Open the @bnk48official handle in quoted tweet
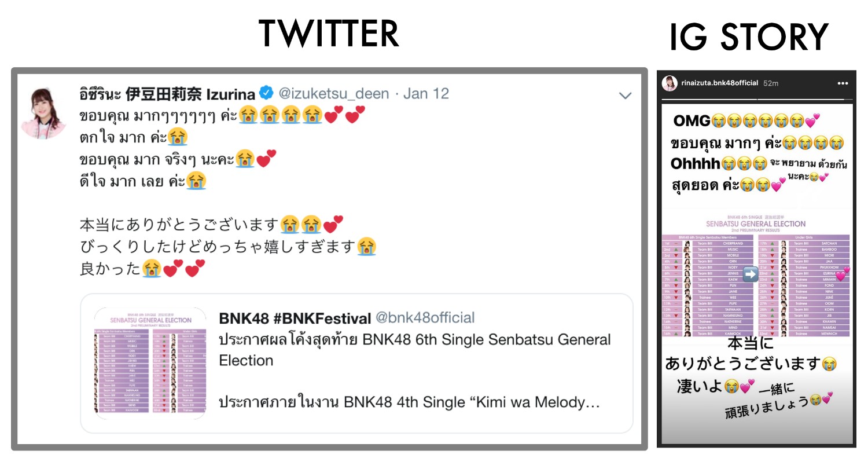The width and height of the screenshot is (868, 458). pyautogui.click(x=425, y=317)
